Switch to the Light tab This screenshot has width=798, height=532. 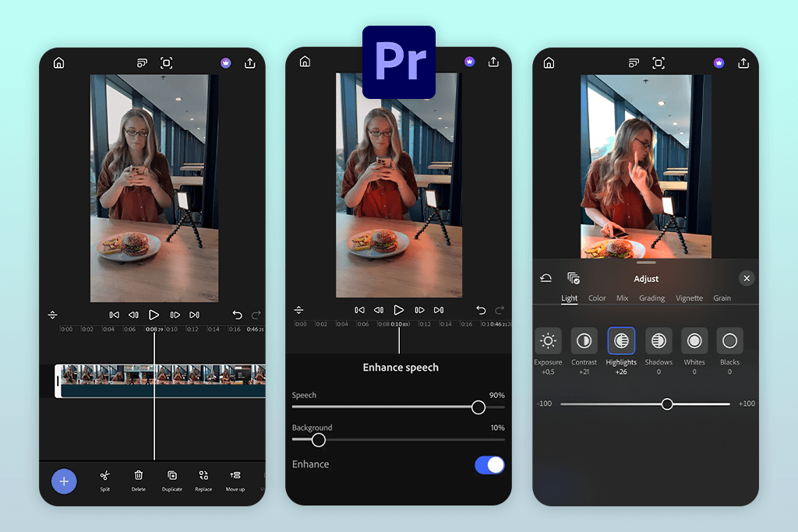[x=569, y=298]
